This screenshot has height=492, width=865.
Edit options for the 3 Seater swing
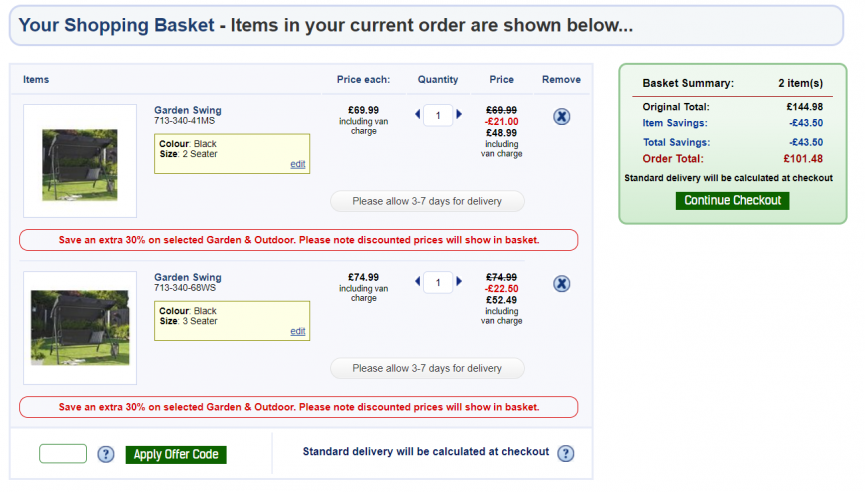[297, 331]
